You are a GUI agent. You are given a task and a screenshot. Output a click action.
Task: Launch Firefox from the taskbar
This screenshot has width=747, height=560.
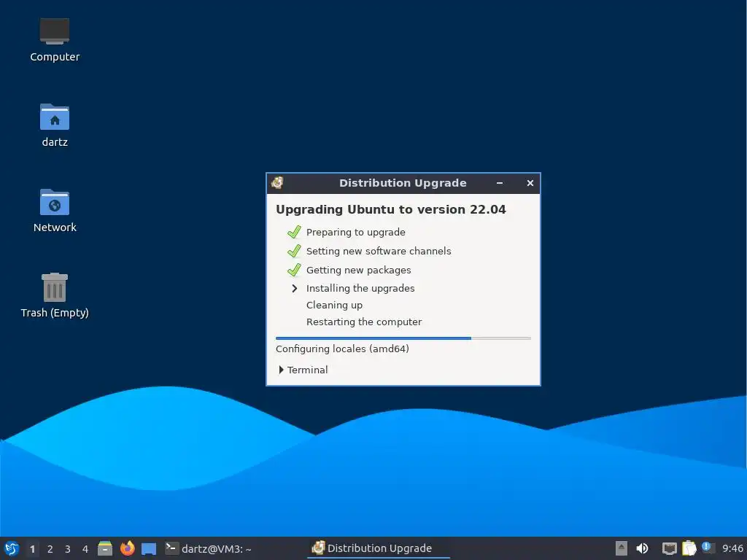click(x=127, y=548)
